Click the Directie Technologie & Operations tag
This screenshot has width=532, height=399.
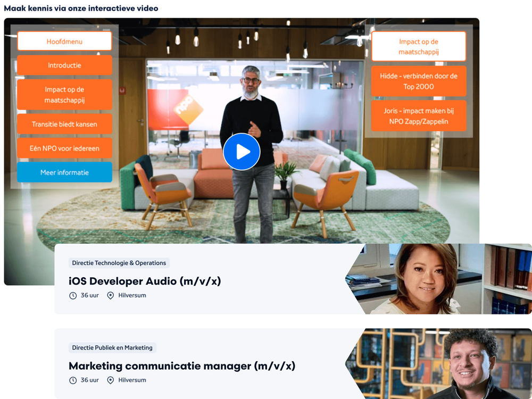coord(119,263)
